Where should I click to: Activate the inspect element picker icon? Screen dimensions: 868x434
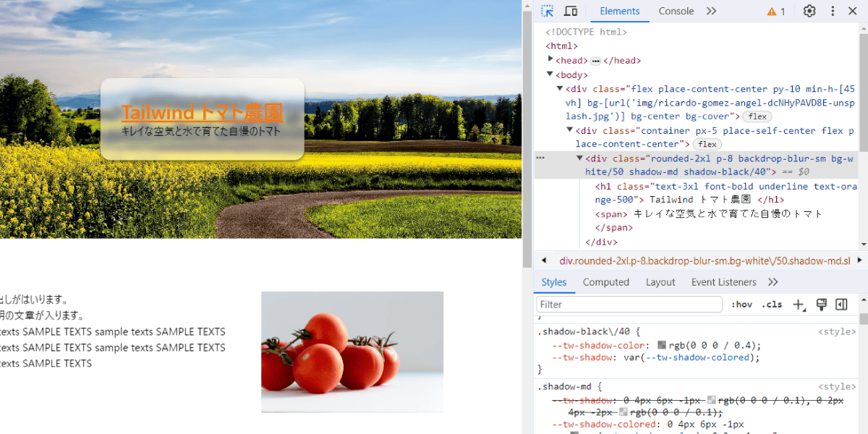(548, 11)
